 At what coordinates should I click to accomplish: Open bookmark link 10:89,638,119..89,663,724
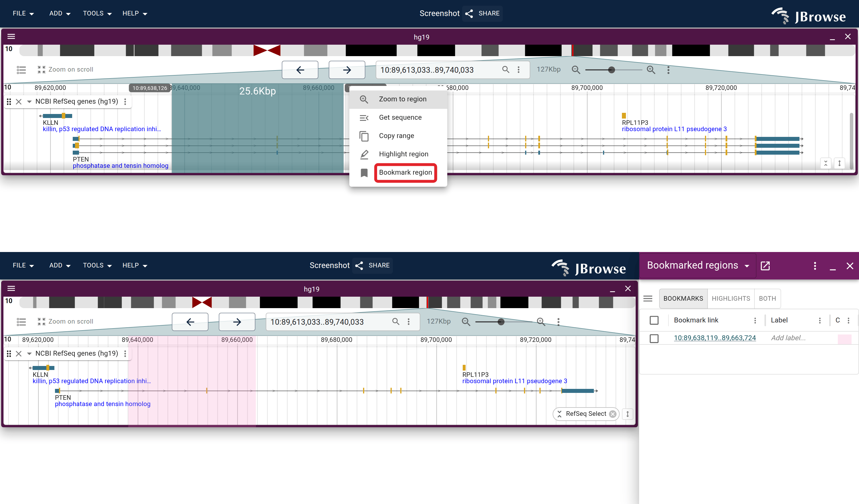(715, 338)
